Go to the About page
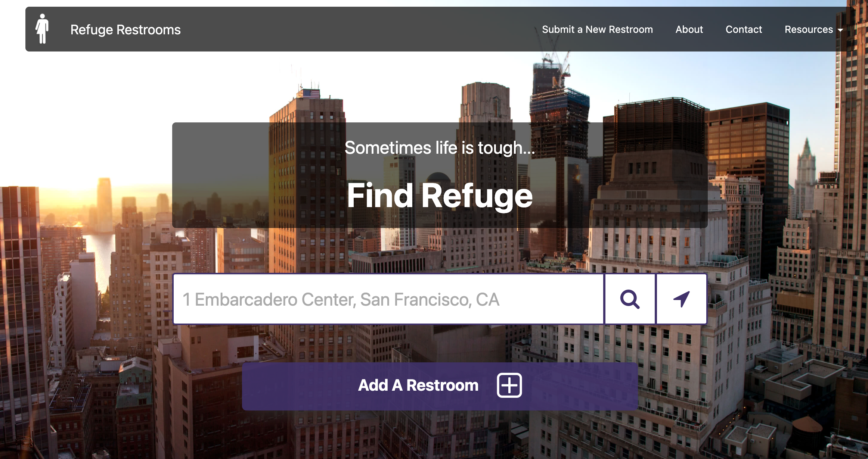 click(x=689, y=29)
